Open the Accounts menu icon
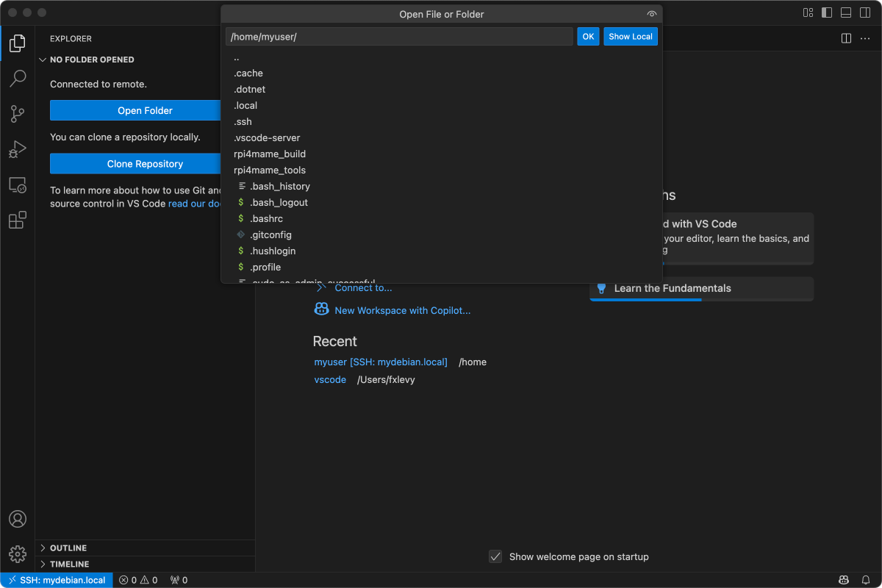 tap(18, 519)
